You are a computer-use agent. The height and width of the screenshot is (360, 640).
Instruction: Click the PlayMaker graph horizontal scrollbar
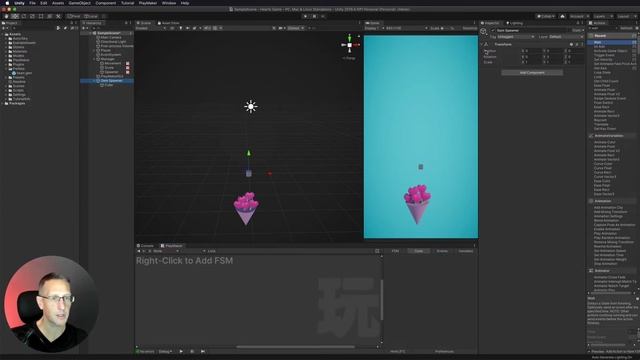pyautogui.click(x=295, y=347)
